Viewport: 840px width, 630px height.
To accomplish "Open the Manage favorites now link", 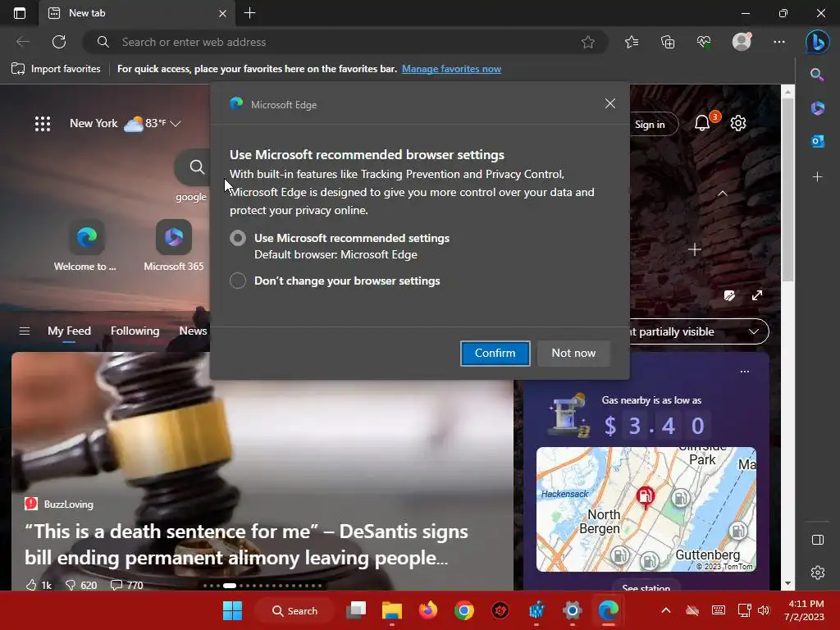I will (x=452, y=69).
